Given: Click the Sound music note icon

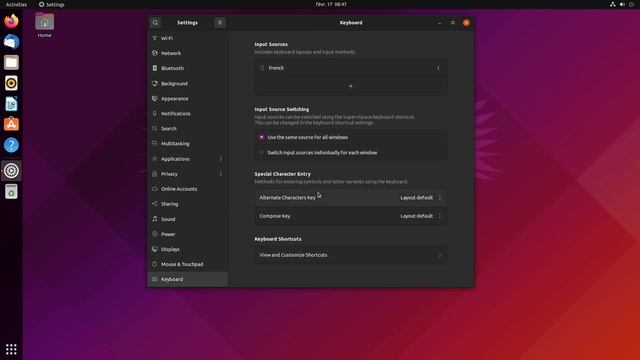Looking at the screenshot, I should click(x=155, y=219).
